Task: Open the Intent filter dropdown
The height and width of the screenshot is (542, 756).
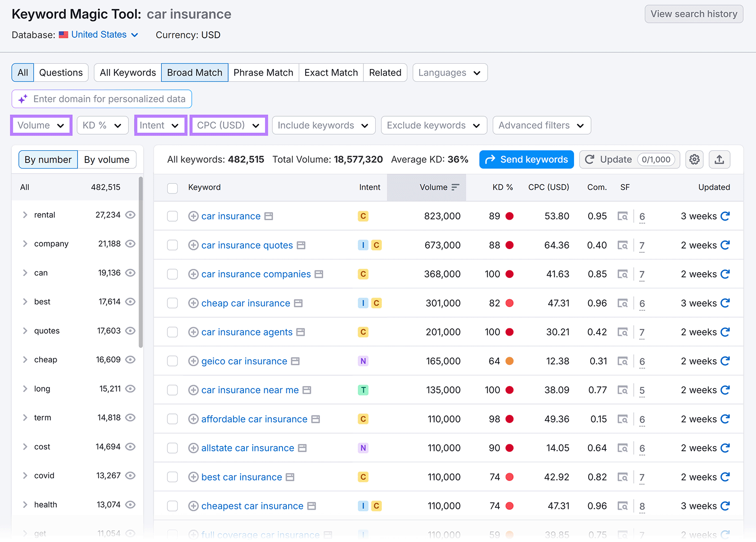Action: 161,125
